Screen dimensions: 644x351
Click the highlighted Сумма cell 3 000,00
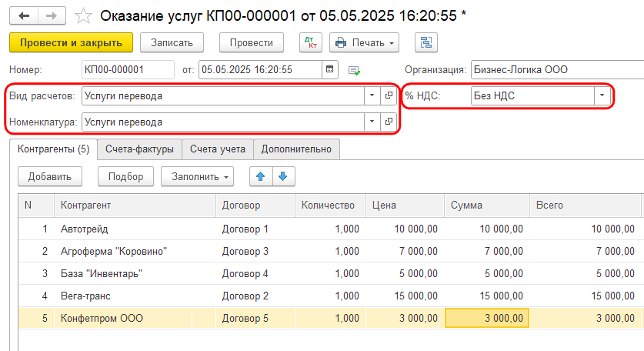coord(487,318)
